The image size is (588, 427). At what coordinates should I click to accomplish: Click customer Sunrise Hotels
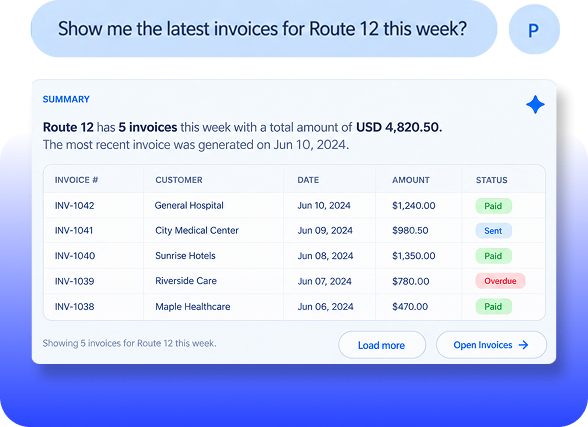tap(185, 256)
